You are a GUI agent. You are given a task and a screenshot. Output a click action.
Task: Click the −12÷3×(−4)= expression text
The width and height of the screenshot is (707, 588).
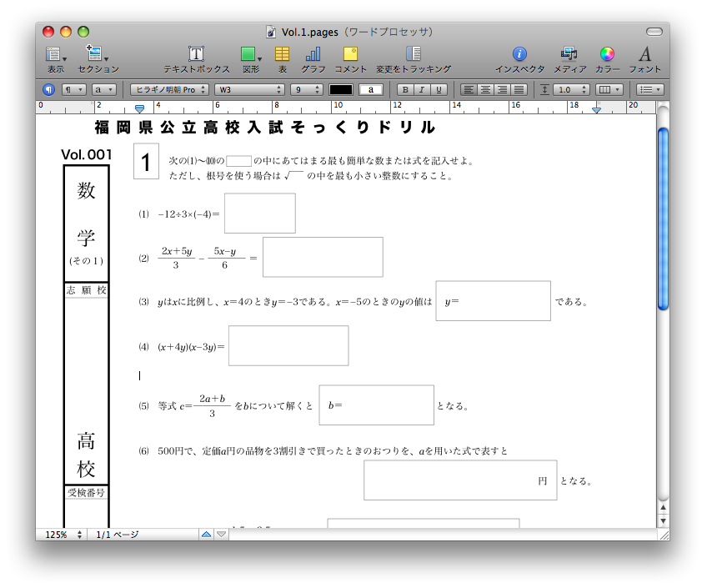(x=188, y=214)
